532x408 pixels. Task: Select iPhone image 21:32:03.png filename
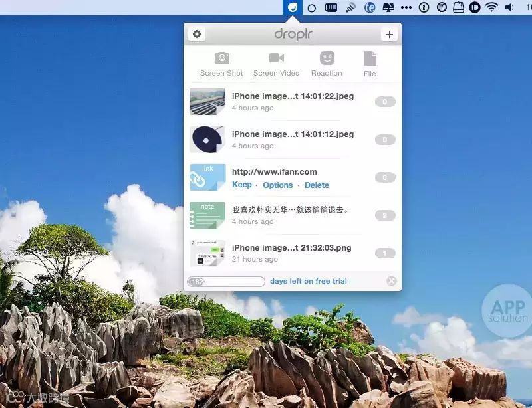(291, 248)
